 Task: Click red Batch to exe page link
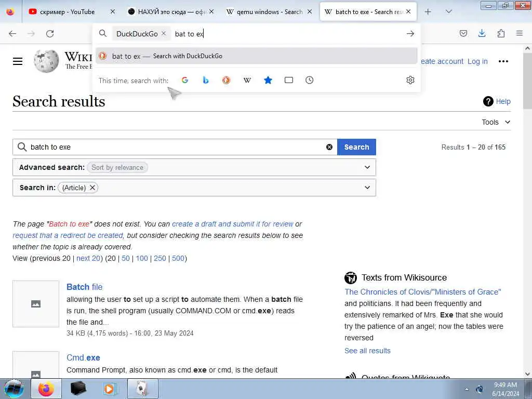click(x=69, y=224)
